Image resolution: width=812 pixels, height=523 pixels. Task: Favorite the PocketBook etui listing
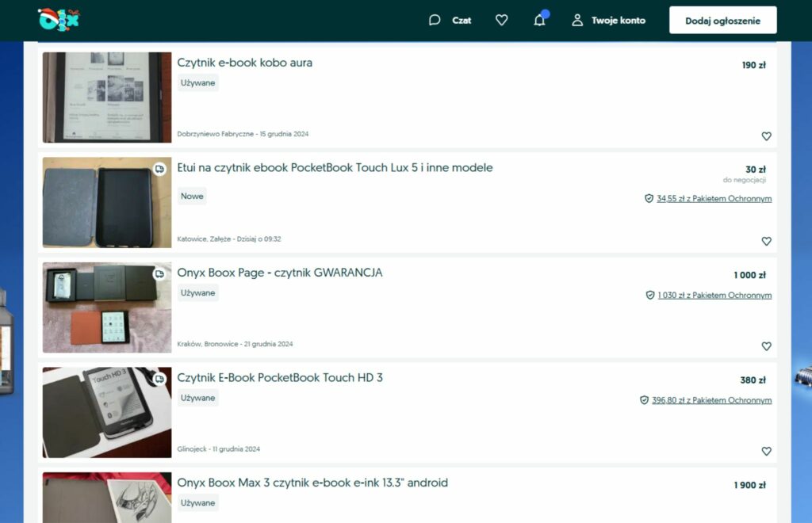coord(767,241)
